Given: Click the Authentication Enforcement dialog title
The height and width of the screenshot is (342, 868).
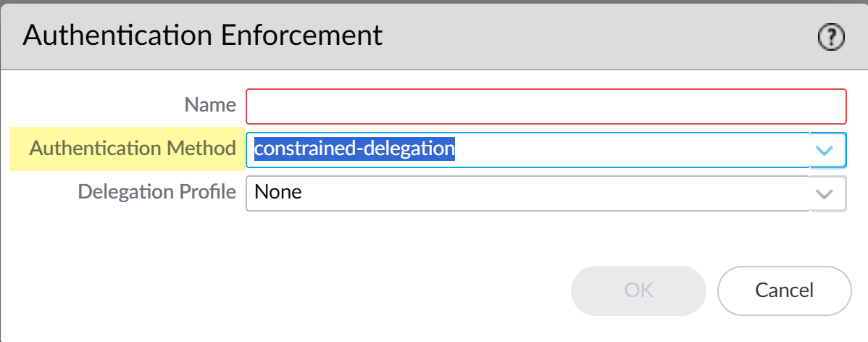Looking at the screenshot, I should pyautogui.click(x=203, y=36).
